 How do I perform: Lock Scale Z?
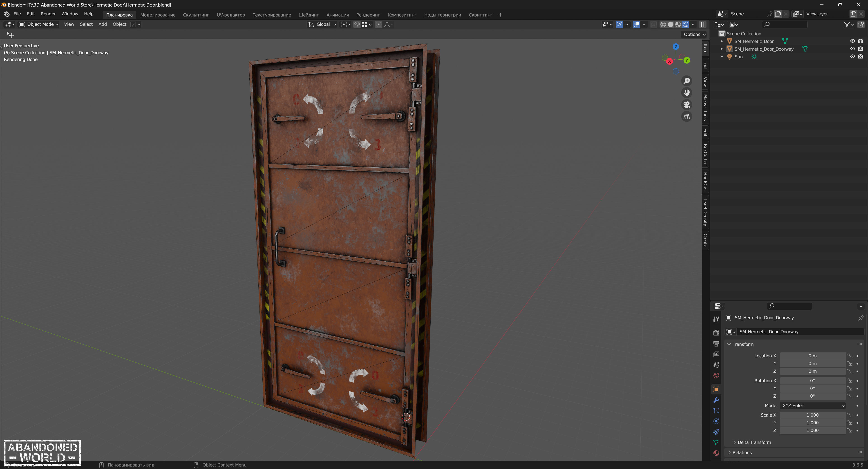click(850, 431)
